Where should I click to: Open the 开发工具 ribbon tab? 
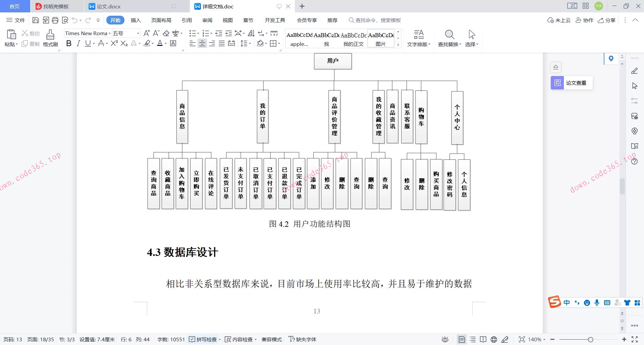(275, 20)
